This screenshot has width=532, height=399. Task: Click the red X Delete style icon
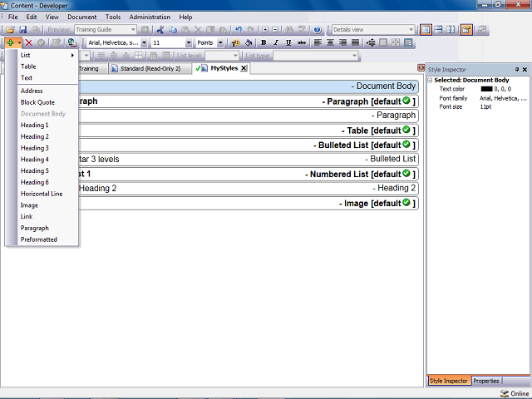pos(29,42)
